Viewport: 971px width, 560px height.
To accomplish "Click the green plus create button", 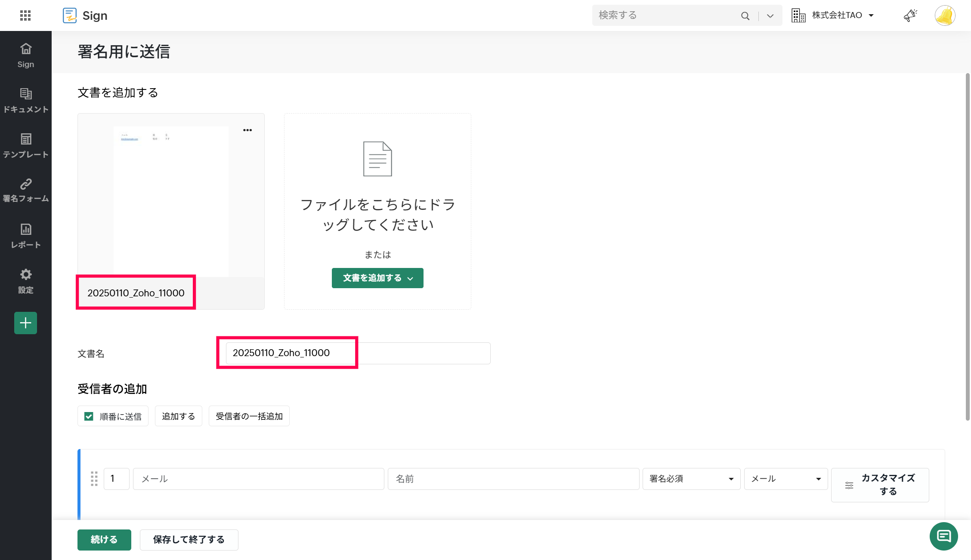I will [x=25, y=323].
